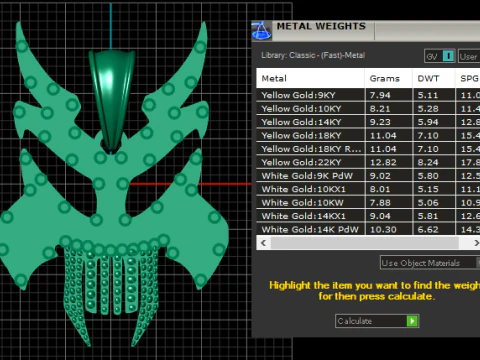Select the Yellow Gold:14KY row

[368, 122]
